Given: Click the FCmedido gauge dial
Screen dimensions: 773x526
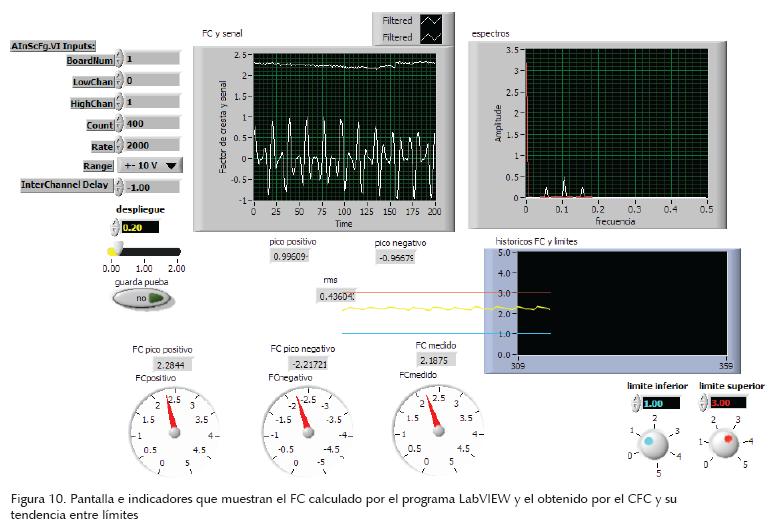Looking at the screenshot, I should click(x=437, y=427).
